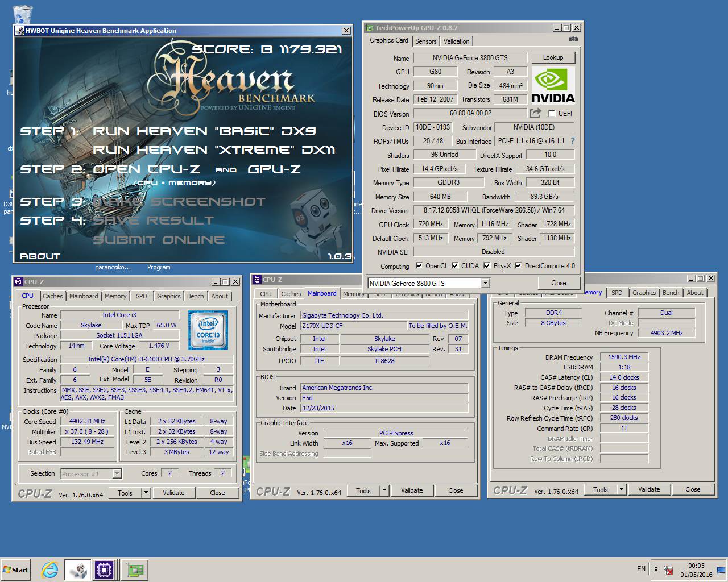Click the GPU-Z window title bar icon
Screen dimensions: 728x582
tap(370, 27)
